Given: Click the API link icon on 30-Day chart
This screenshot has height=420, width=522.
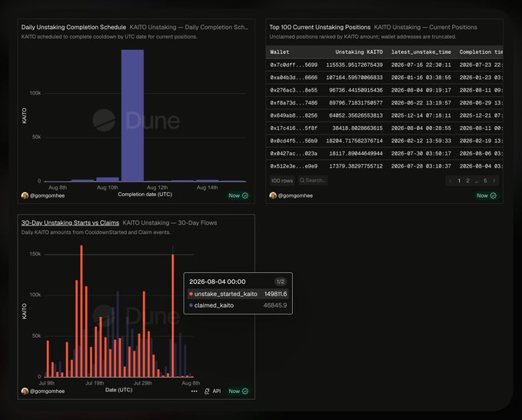Looking at the screenshot, I should pyautogui.click(x=207, y=392).
